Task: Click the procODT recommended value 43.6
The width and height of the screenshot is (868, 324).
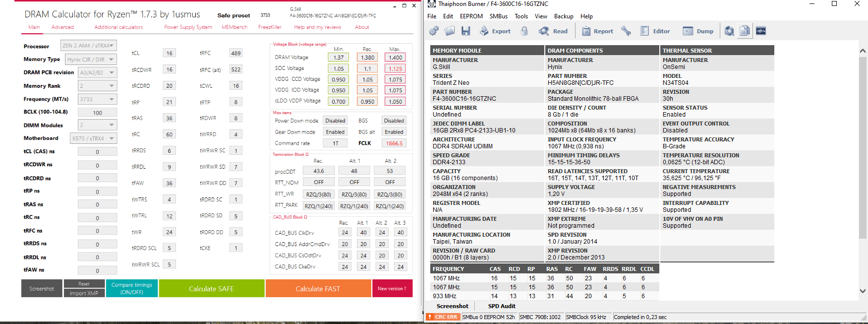Action: [x=319, y=171]
